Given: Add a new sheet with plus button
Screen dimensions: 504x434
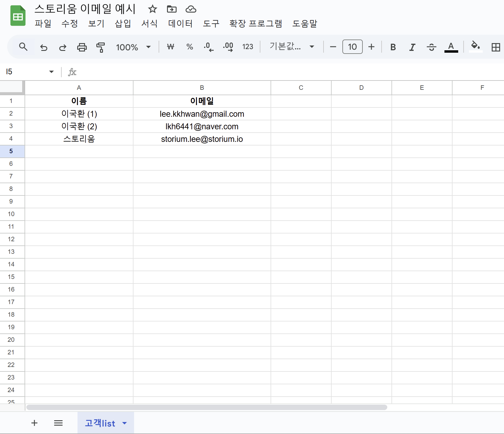Looking at the screenshot, I should (x=34, y=423).
